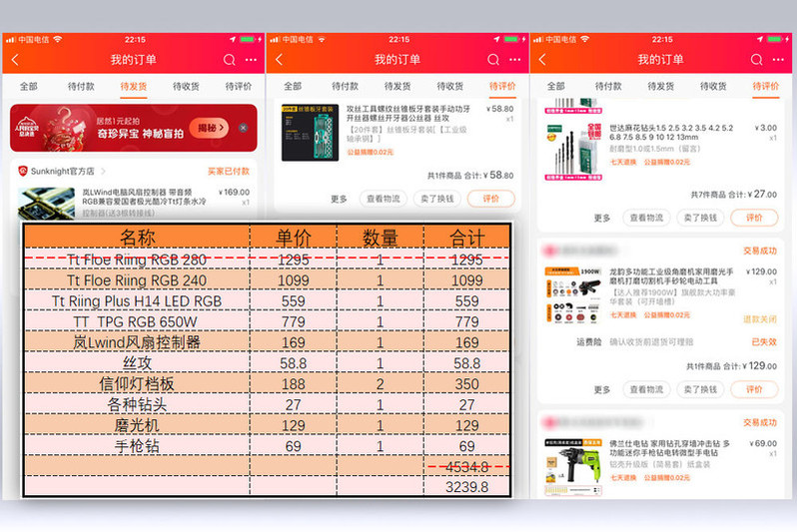Image resolution: width=797 pixels, height=532 pixels.
Task: Open the three-dot menu in the right phone header
Action: pos(779,60)
